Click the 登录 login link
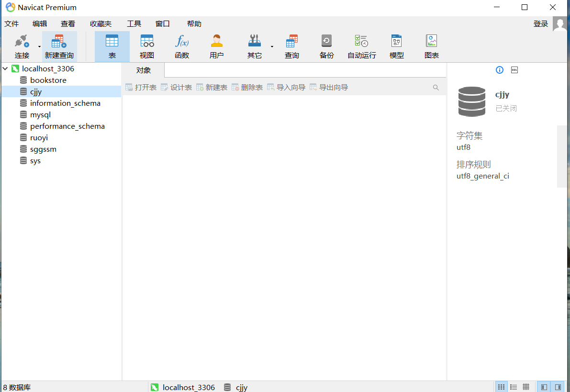The image size is (570, 392). coord(540,23)
